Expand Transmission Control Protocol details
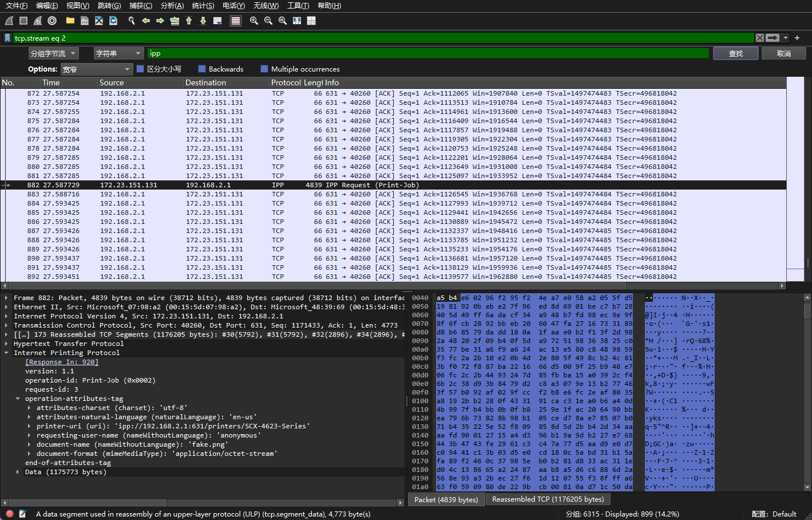The width and height of the screenshot is (812, 520). pyautogui.click(x=6, y=325)
